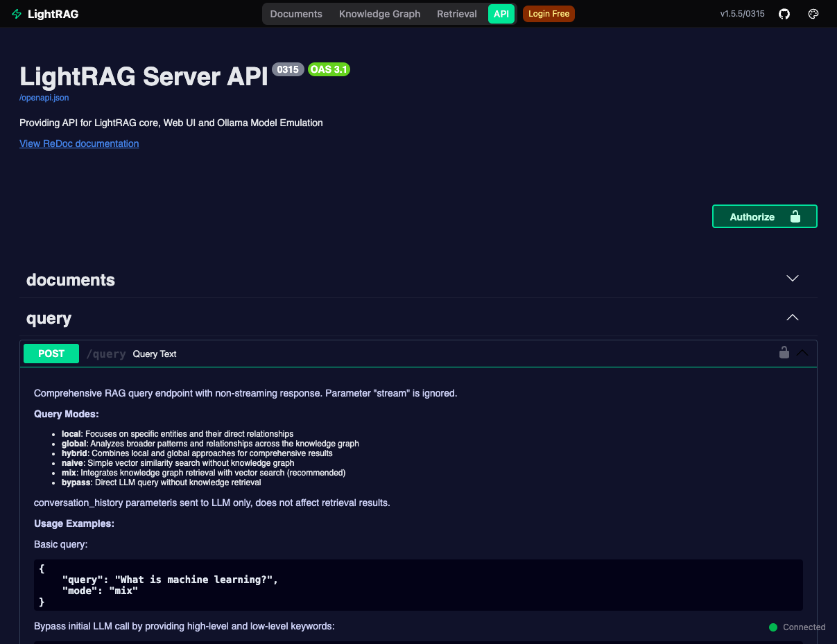Switch to the Documents tab

[x=296, y=14]
